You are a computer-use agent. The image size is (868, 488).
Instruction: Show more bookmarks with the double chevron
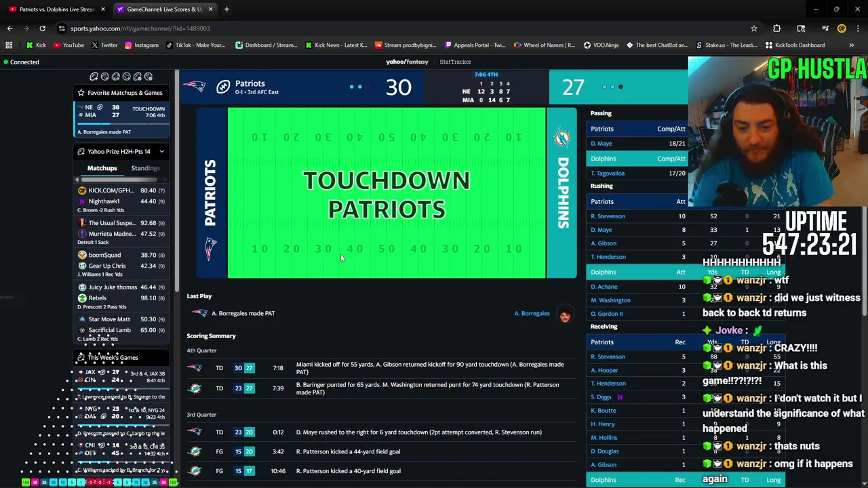coord(852,45)
